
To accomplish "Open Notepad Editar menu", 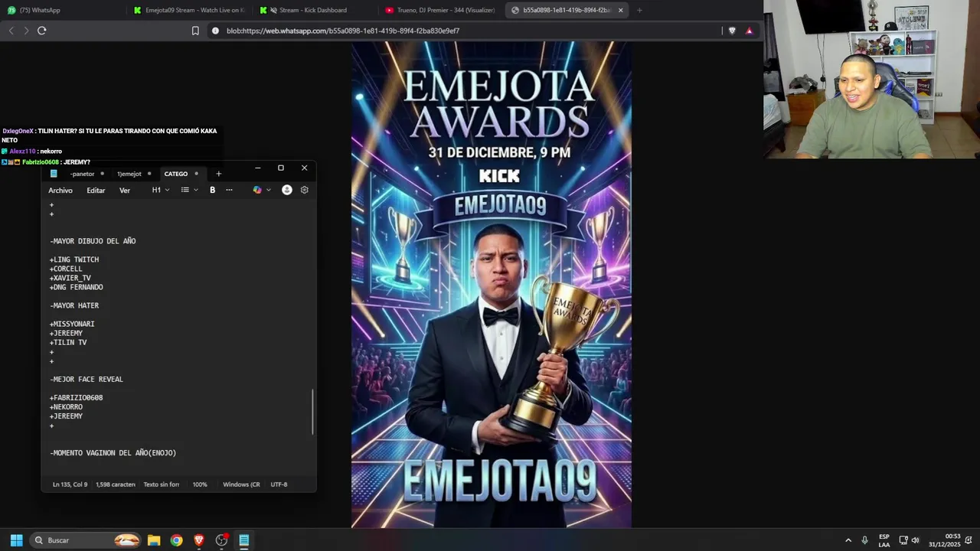I will (x=96, y=191).
